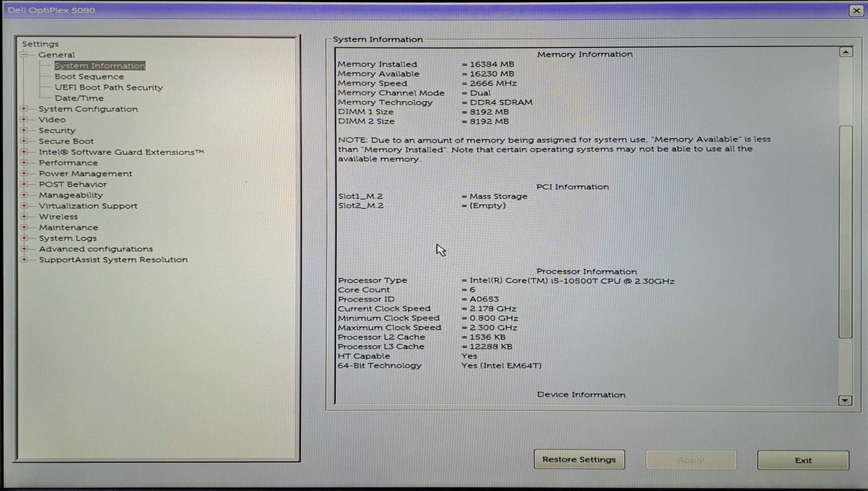Click the Device Information heading
Image resolution: width=868 pixels, height=491 pixels.
point(581,395)
